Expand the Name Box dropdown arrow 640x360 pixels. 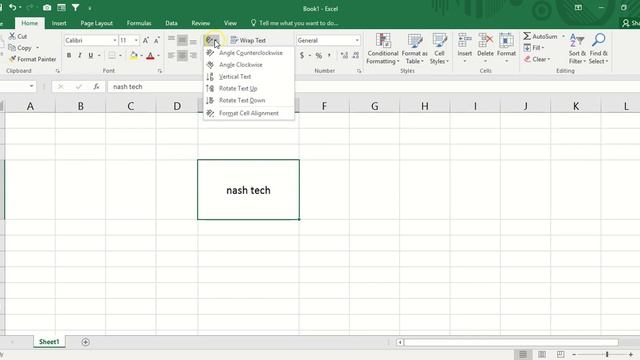31,87
